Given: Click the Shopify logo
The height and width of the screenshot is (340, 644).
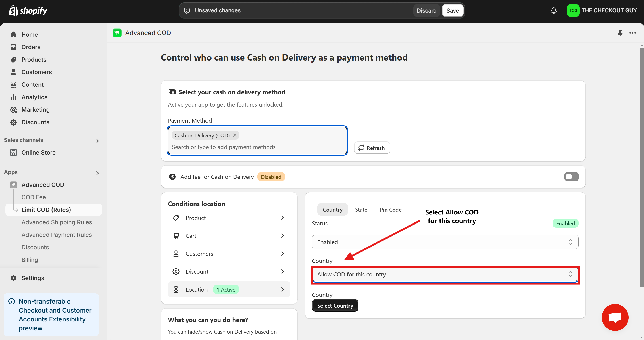Looking at the screenshot, I should 28,10.
